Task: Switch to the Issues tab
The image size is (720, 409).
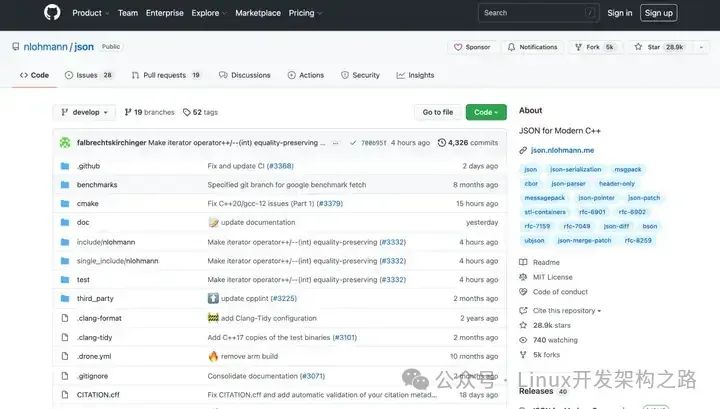Action: pyautogui.click(x=89, y=75)
